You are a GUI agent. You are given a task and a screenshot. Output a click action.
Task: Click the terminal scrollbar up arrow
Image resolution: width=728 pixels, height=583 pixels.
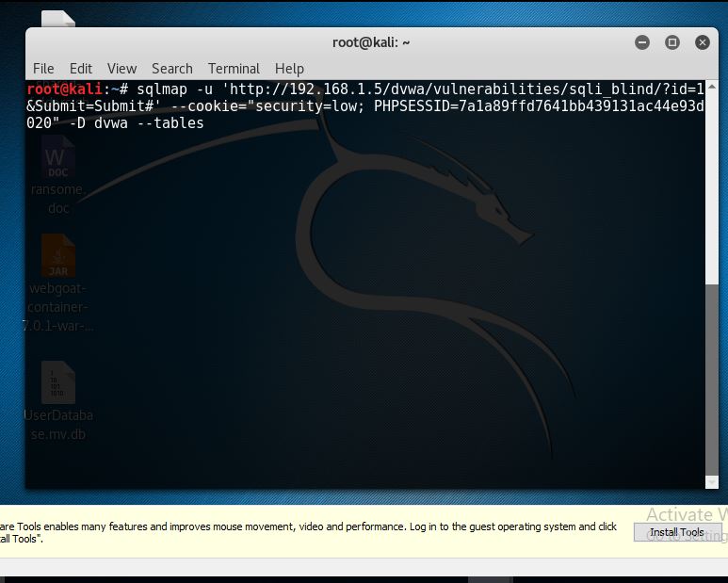click(712, 87)
